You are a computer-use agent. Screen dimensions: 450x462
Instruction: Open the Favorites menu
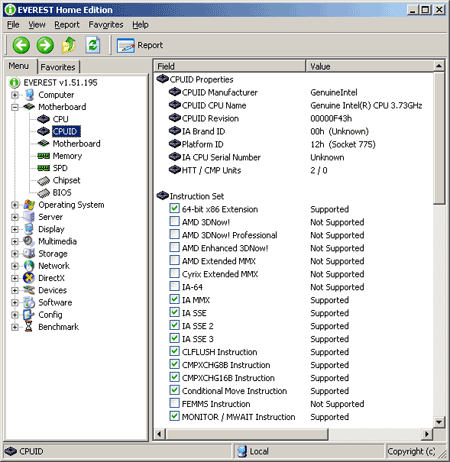tap(106, 25)
